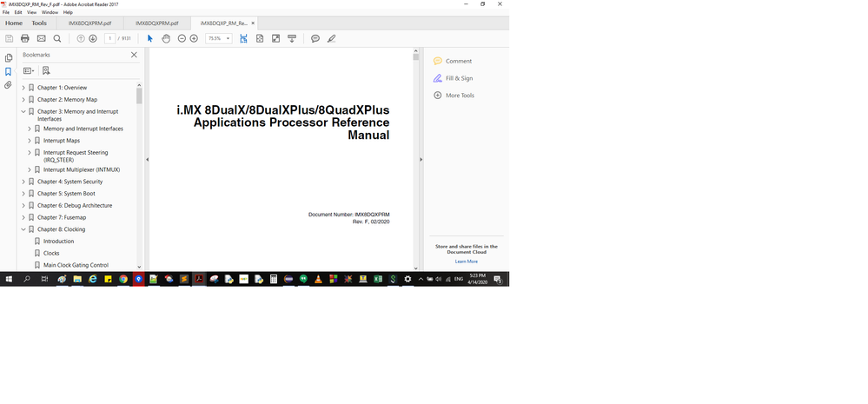Screen dimensions: 868x404
Task: Close the iMX8DQXP_RM_Re... tab
Action: tap(253, 23)
